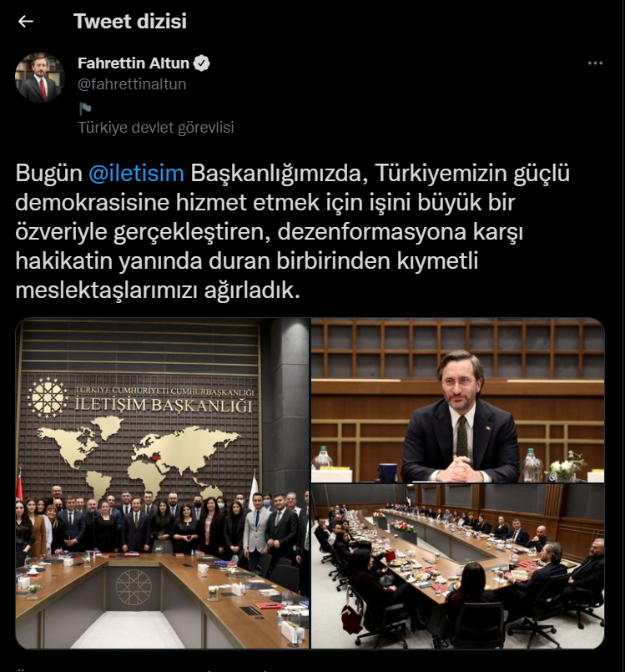Image resolution: width=625 pixels, height=672 pixels.
Task: Open the group photo thumbnail
Action: [163, 483]
